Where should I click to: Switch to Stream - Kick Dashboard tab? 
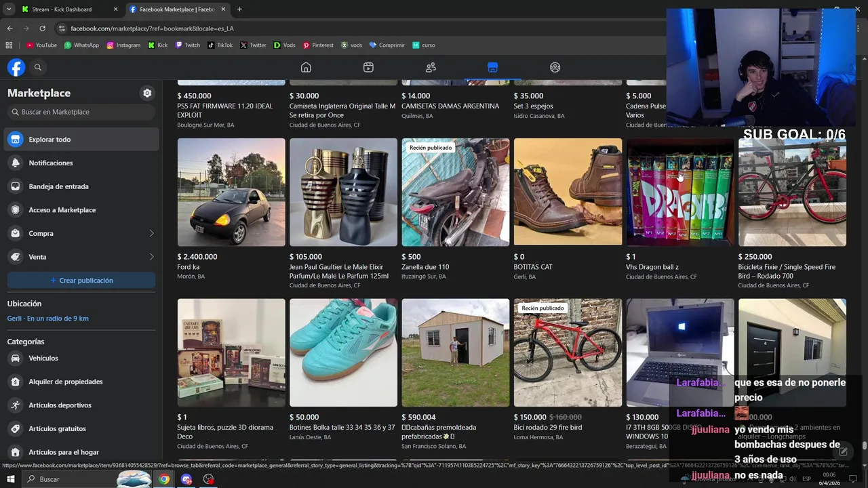(x=62, y=9)
